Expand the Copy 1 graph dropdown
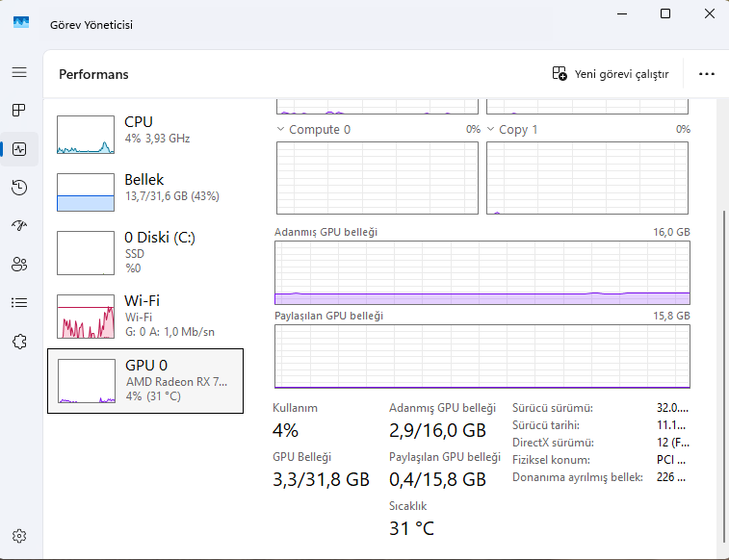Screen dimensions: 729x560 491,129
